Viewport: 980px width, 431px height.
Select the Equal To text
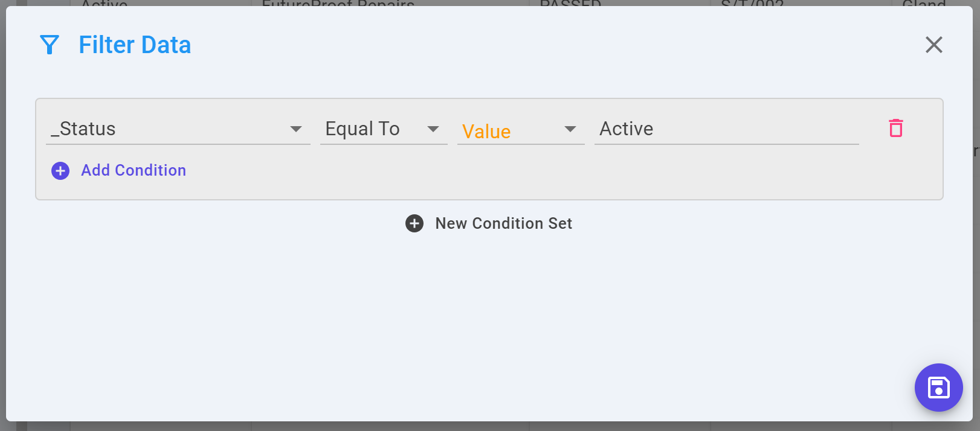[363, 129]
